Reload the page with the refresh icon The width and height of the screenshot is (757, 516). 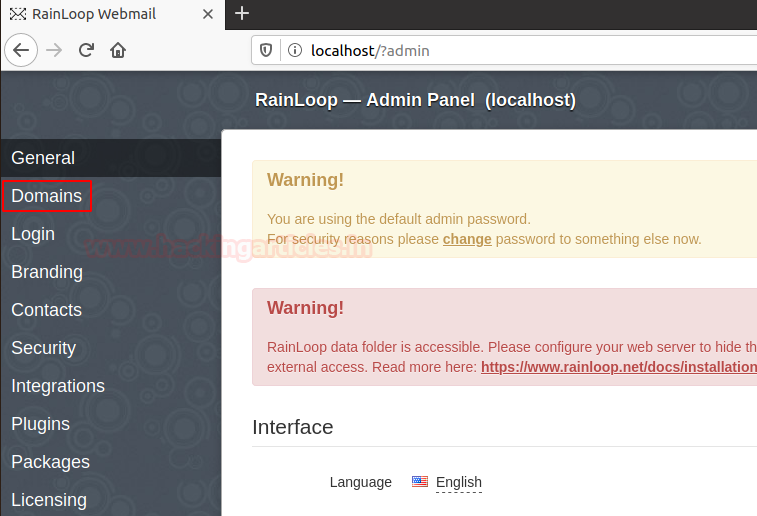(86, 50)
